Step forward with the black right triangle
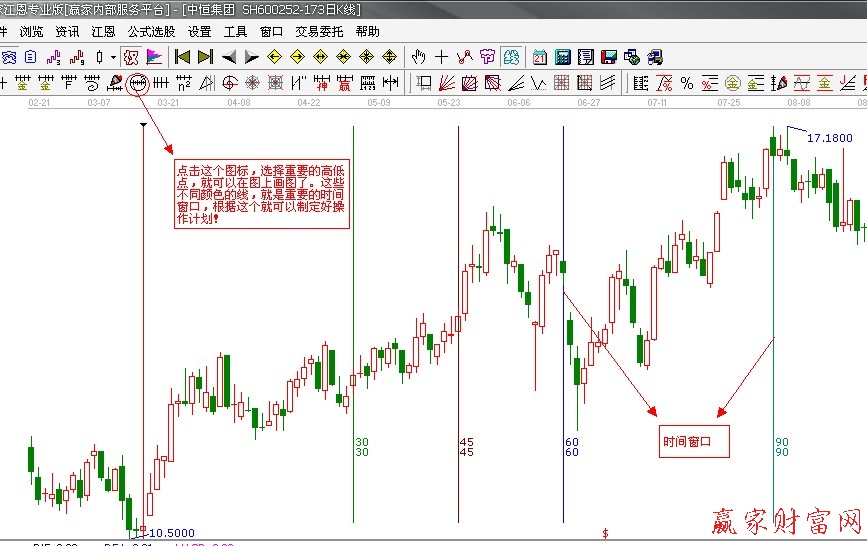The height and width of the screenshot is (546, 867). [252, 56]
